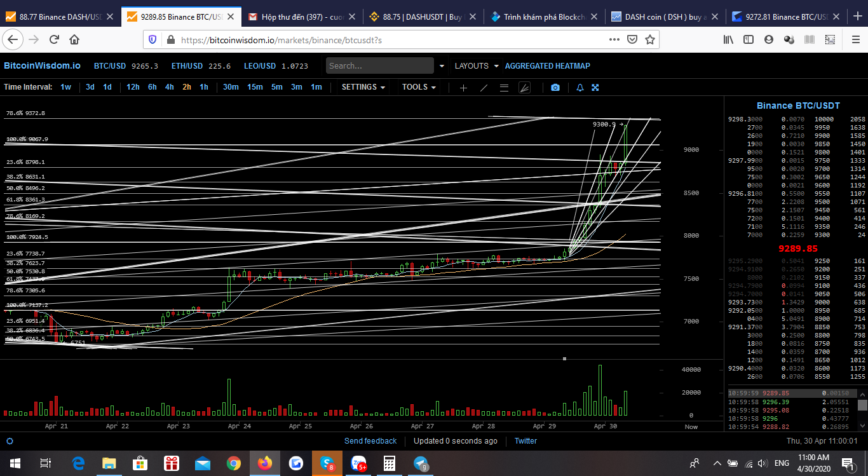
Task: Open the ETH/USD ticker market
Action: (x=201, y=65)
